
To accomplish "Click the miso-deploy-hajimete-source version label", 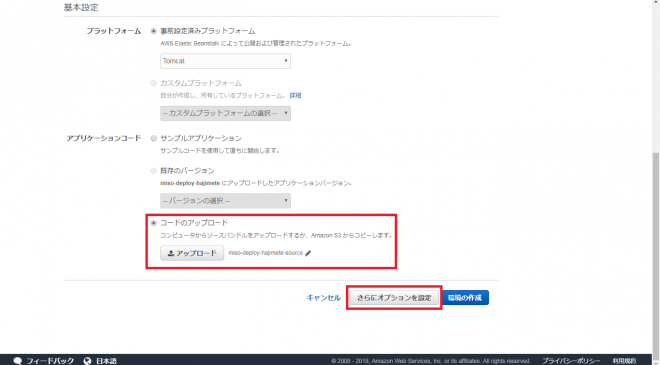I will click(x=266, y=253).
